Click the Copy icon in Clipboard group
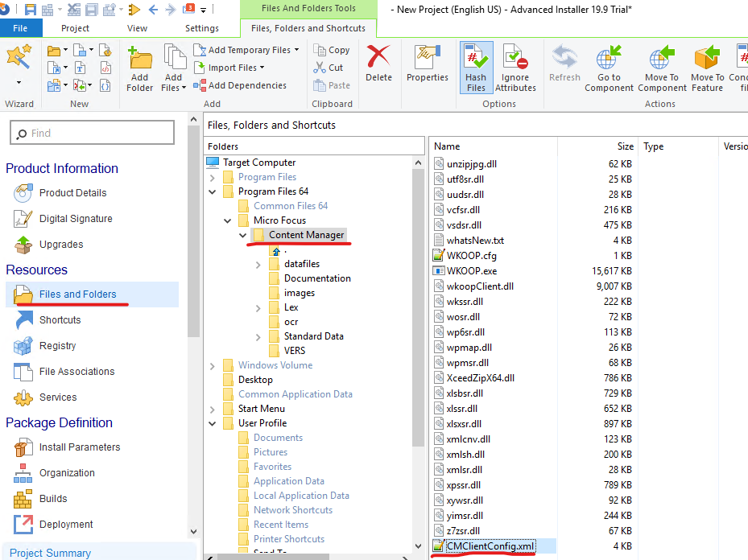Image resolution: width=748 pixels, height=560 pixels. pyautogui.click(x=318, y=49)
